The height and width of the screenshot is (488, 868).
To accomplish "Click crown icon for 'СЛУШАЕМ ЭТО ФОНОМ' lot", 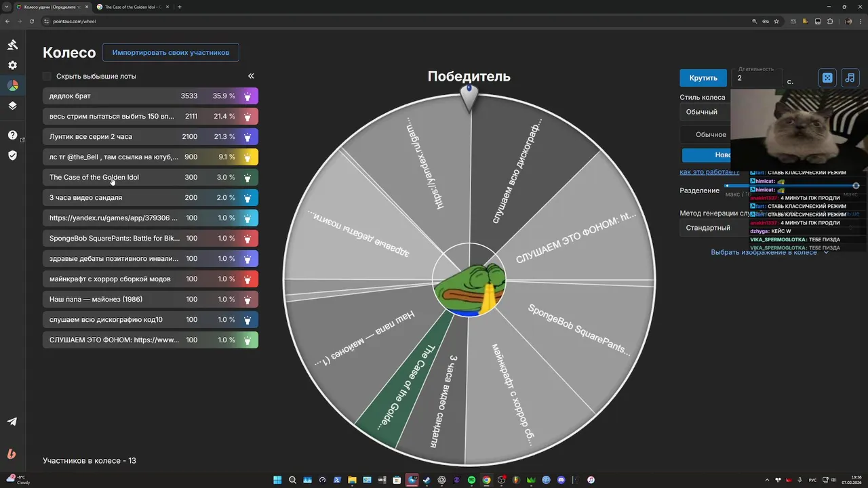I will [x=248, y=340].
